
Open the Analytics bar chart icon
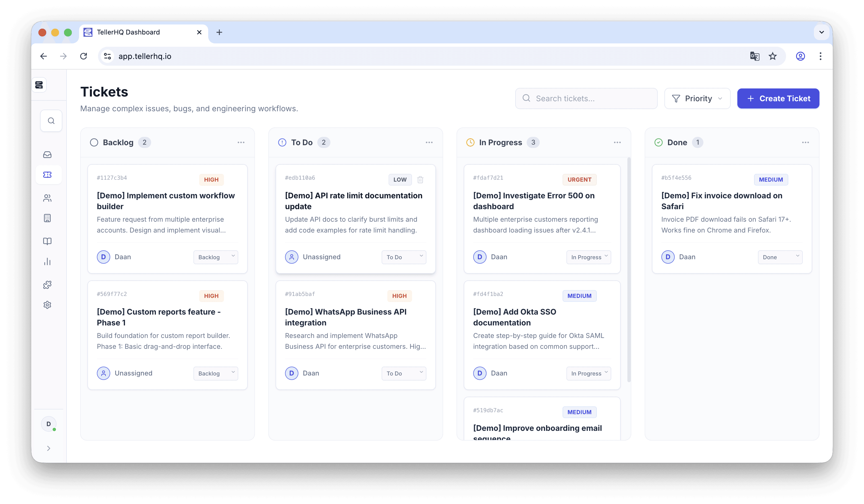[47, 262]
